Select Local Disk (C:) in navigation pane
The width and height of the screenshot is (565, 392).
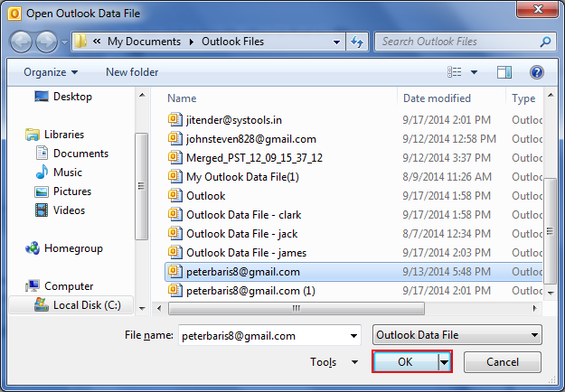pos(71,305)
